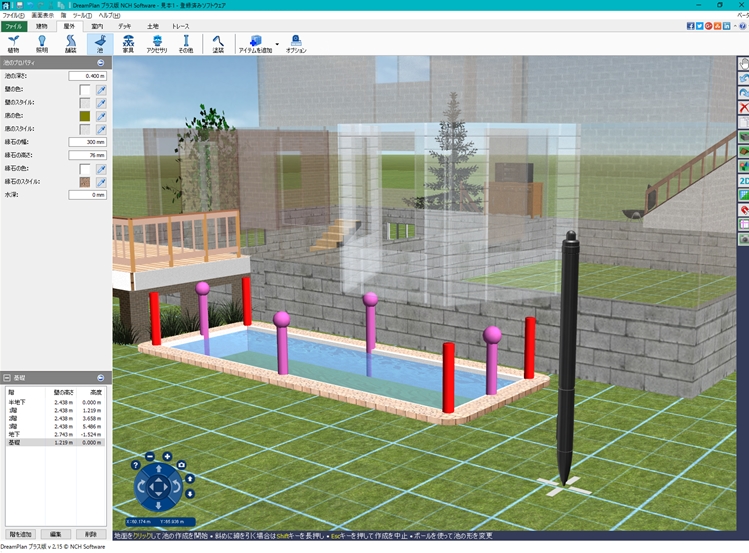Zoom in with the plus navigation button

[x=167, y=457]
